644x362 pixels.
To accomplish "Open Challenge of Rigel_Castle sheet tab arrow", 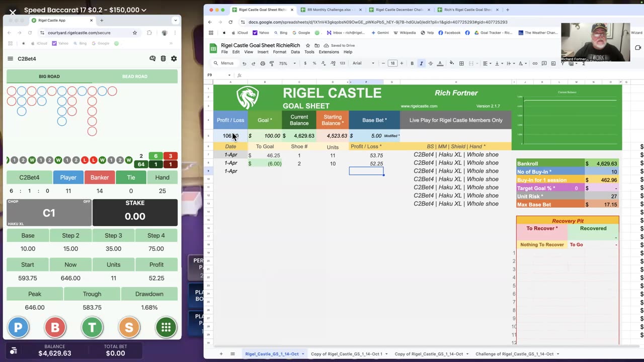I will pos(557,354).
